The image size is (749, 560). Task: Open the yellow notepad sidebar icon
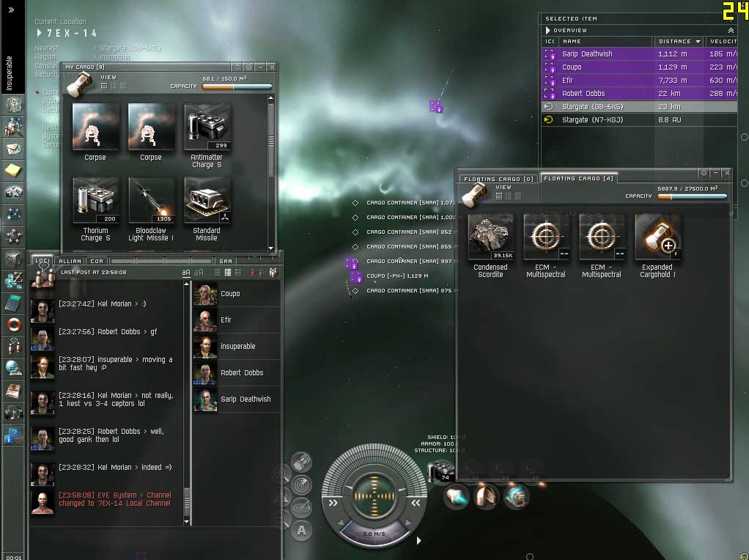[x=13, y=171]
